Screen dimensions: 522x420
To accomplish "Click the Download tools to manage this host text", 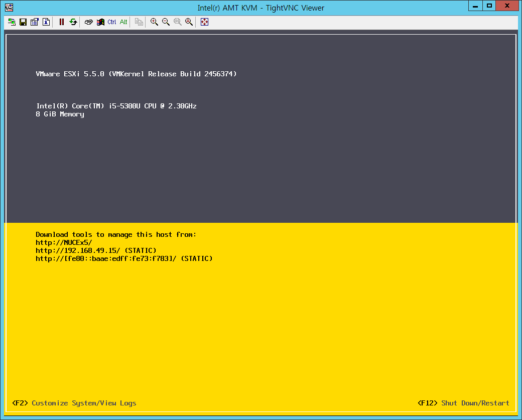I will [116, 235].
